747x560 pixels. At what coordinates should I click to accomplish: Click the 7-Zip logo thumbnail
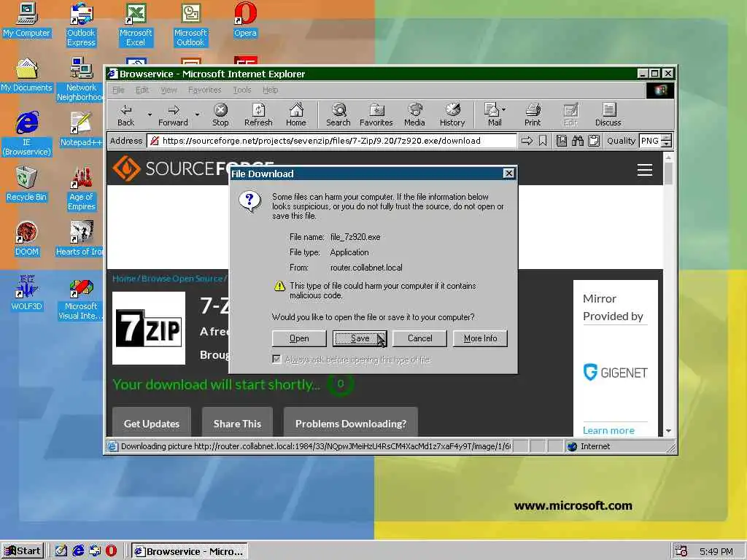pyautogui.click(x=149, y=328)
